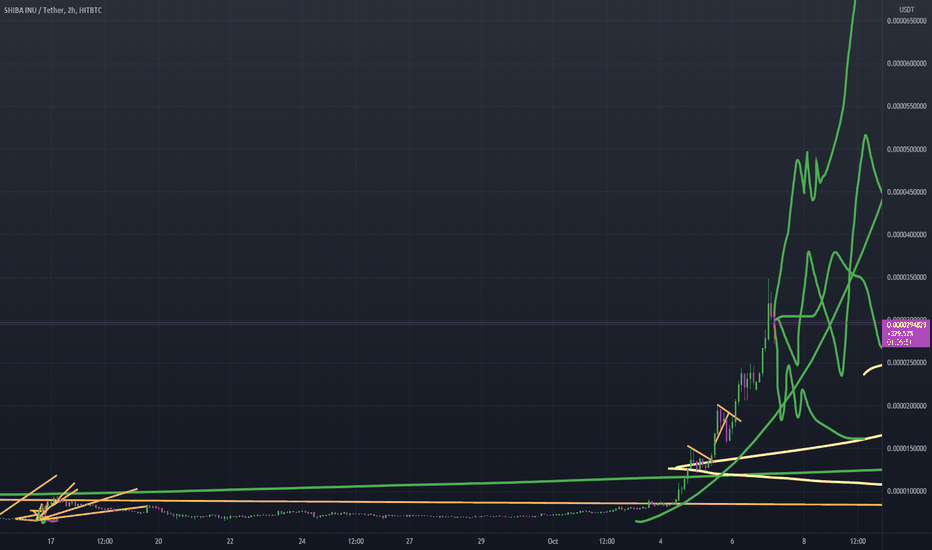Click the date label 6 on time axis
Image resolution: width=932 pixels, height=550 pixels.
click(x=732, y=541)
